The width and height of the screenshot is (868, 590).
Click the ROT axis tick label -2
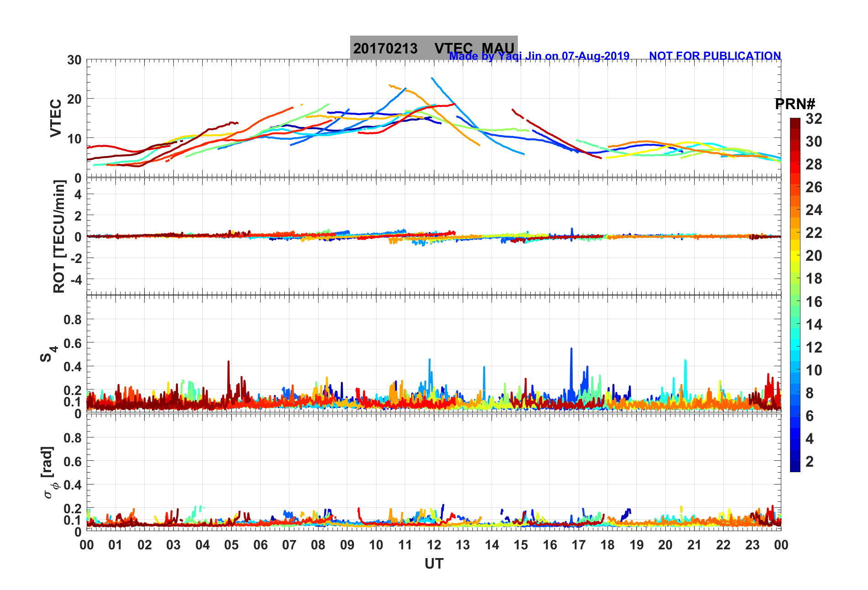(75, 258)
